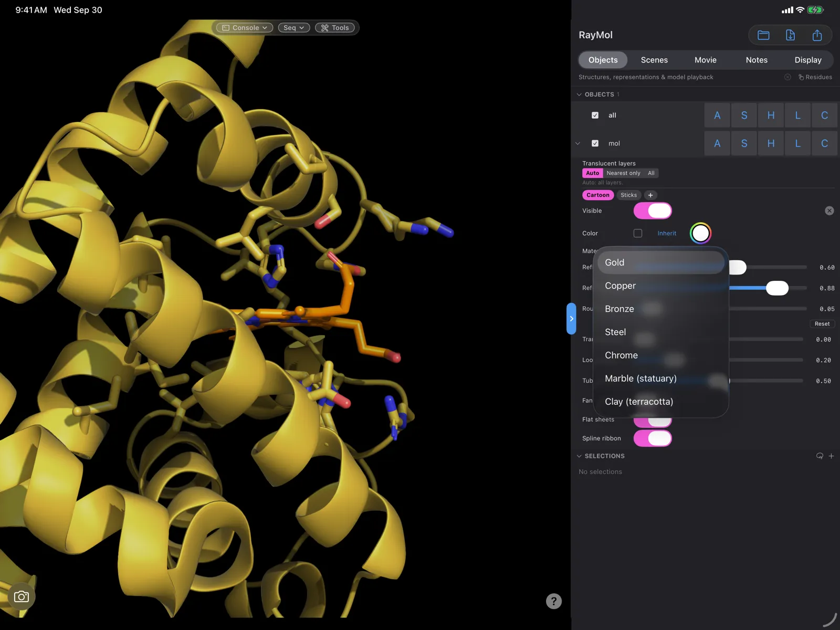This screenshot has height=630, width=840.
Task: Select All translucent layers mode
Action: (x=651, y=173)
